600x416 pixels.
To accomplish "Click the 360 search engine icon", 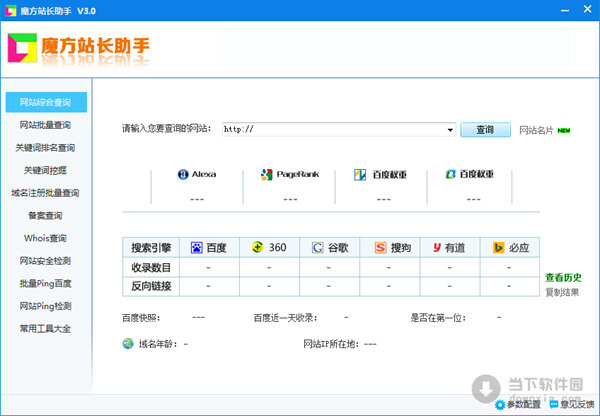I will tap(258, 247).
